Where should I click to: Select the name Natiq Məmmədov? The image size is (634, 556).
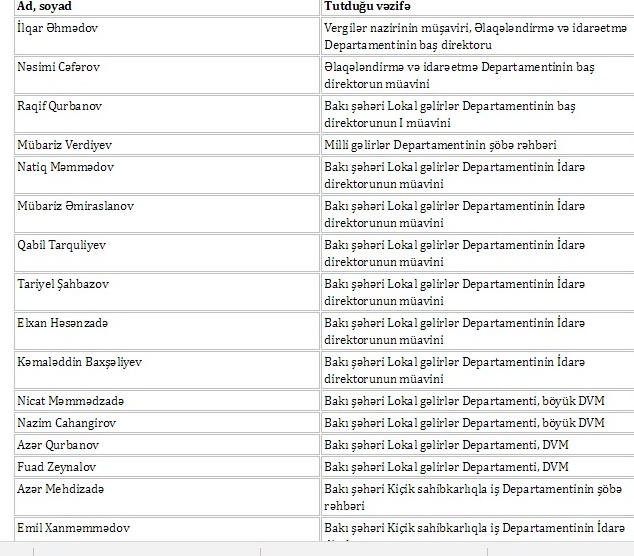pos(66,167)
